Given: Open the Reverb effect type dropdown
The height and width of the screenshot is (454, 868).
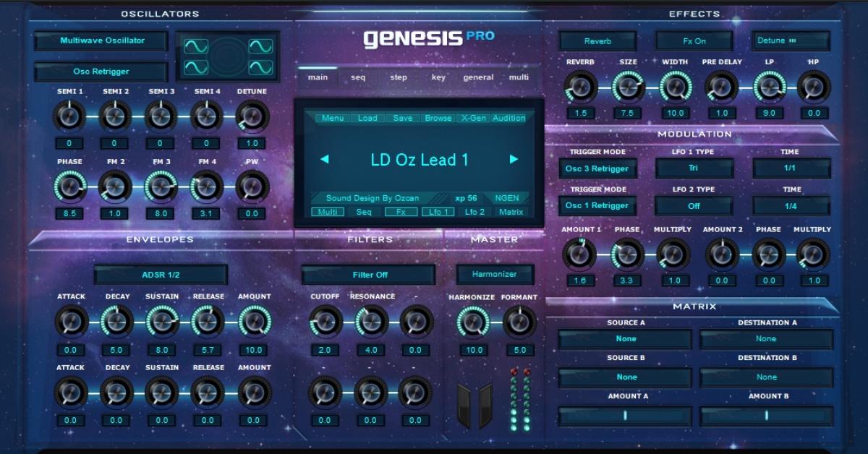Looking at the screenshot, I should [x=597, y=41].
